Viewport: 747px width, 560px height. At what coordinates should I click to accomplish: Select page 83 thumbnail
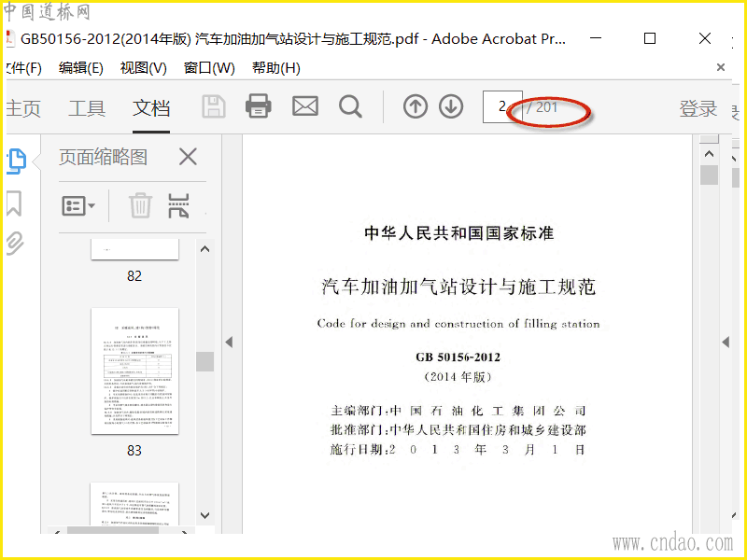(134, 371)
